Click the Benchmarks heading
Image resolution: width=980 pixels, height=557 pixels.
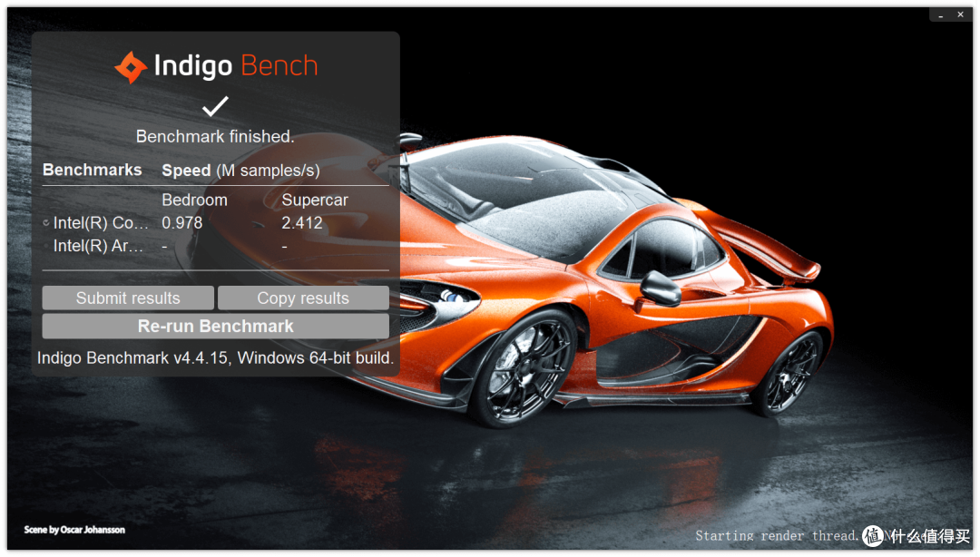92,170
